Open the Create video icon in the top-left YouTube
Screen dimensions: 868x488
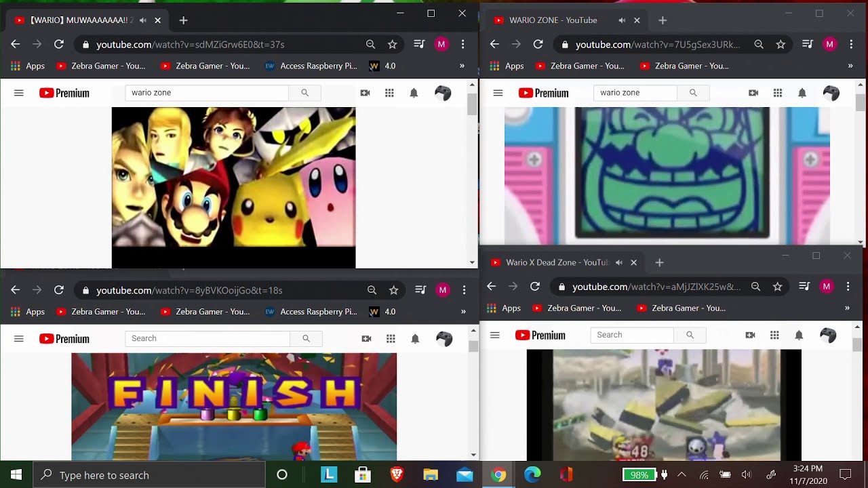tap(365, 93)
